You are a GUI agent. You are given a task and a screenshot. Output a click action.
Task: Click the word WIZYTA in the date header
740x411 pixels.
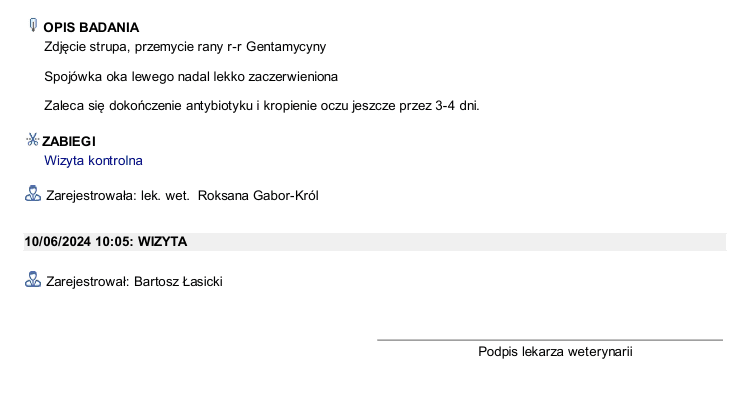click(x=162, y=242)
